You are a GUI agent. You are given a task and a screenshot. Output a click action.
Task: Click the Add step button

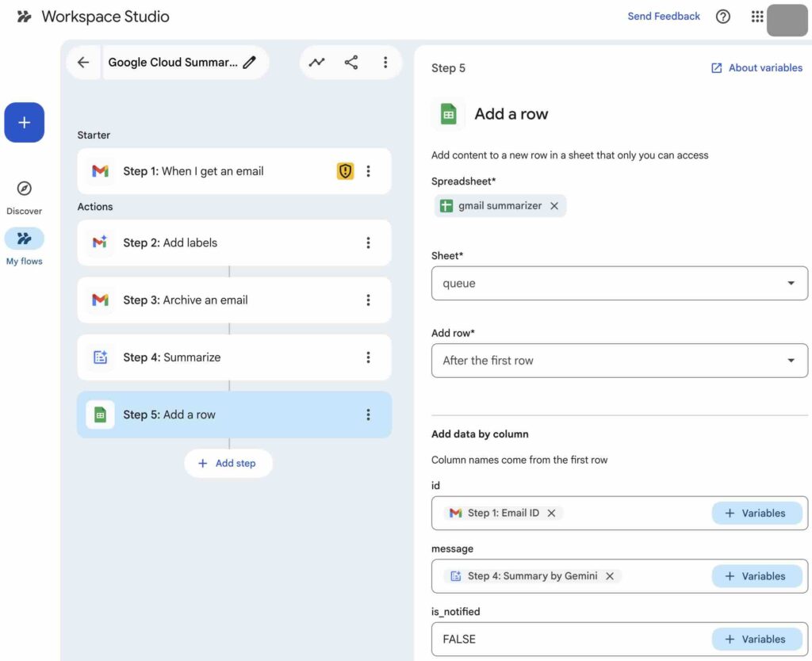pos(228,464)
